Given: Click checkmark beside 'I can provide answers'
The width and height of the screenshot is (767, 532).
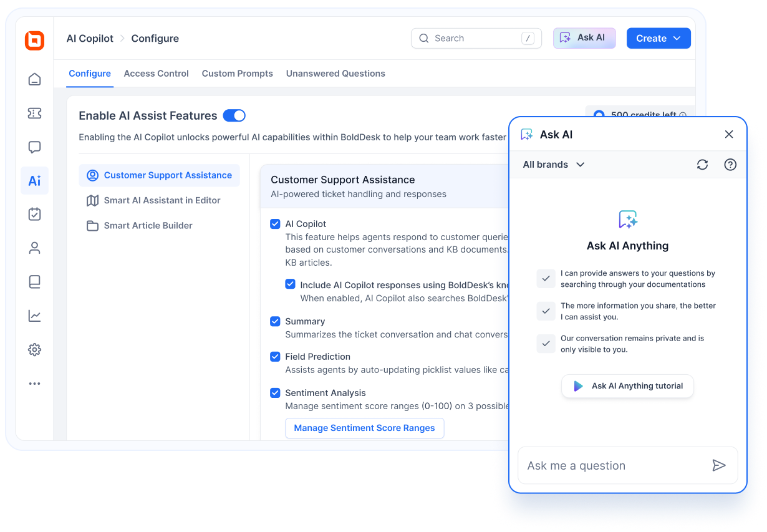Looking at the screenshot, I should click(546, 279).
